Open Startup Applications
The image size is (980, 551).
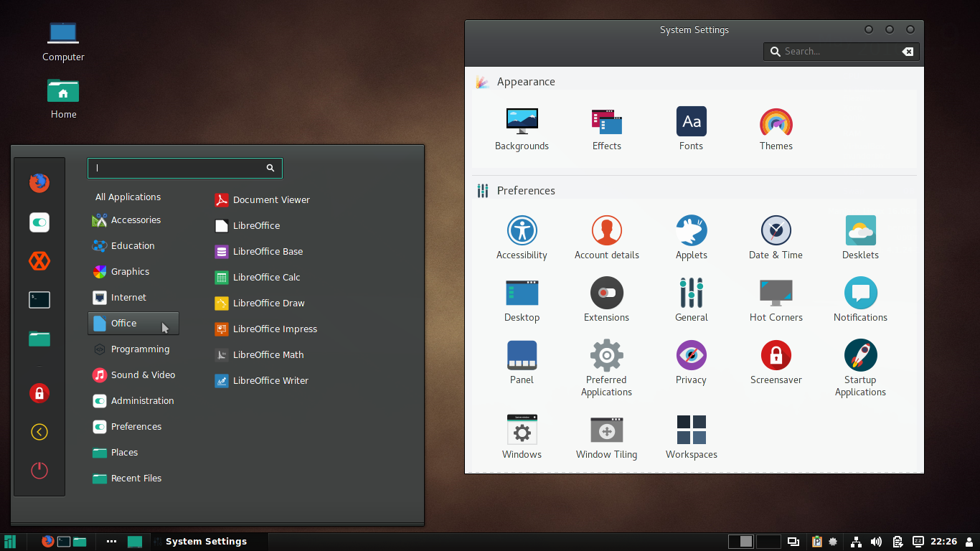point(860,369)
